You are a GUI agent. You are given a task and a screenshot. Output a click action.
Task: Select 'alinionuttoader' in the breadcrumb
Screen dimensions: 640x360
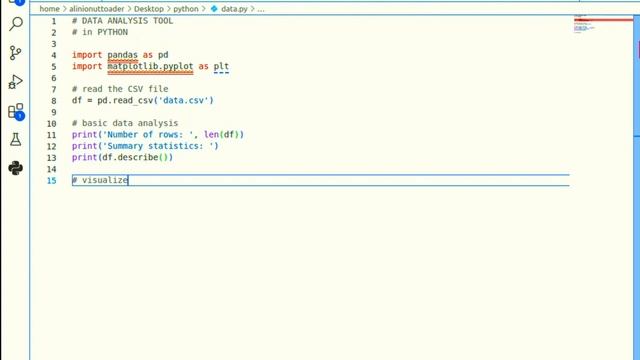[97, 9]
